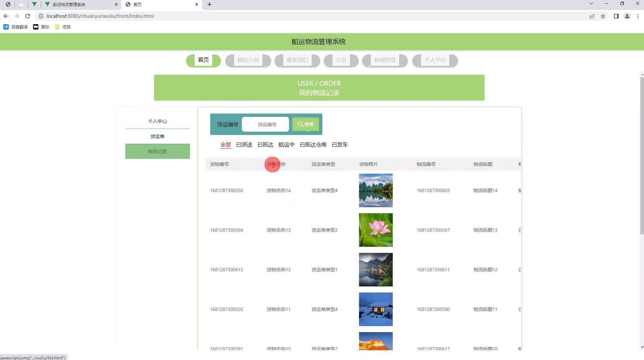Click the 船运物流管理系统 header title
Screen dimensions: 644x360
318,42
